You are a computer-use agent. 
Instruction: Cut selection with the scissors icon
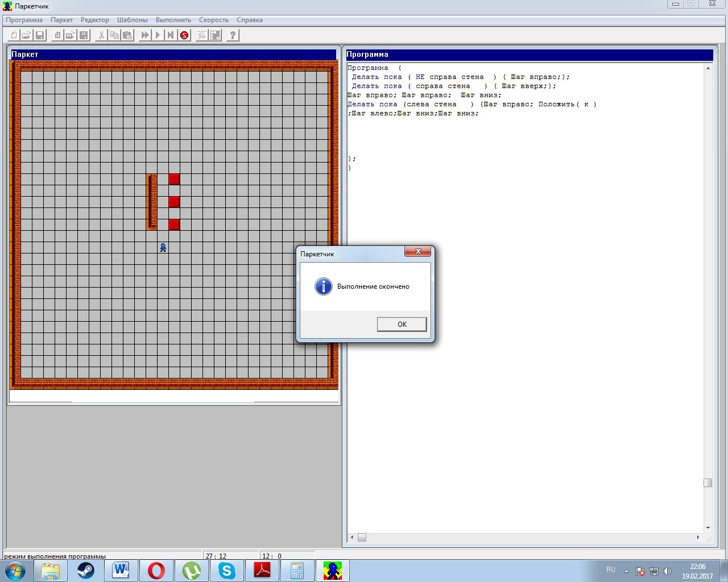coord(101,35)
